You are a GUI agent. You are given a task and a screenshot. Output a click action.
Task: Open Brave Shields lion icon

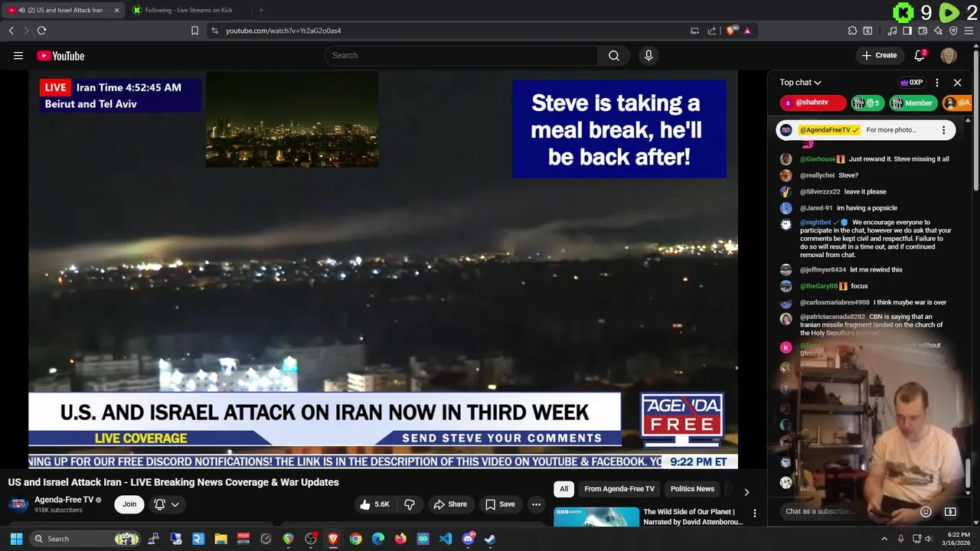coord(732,31)
